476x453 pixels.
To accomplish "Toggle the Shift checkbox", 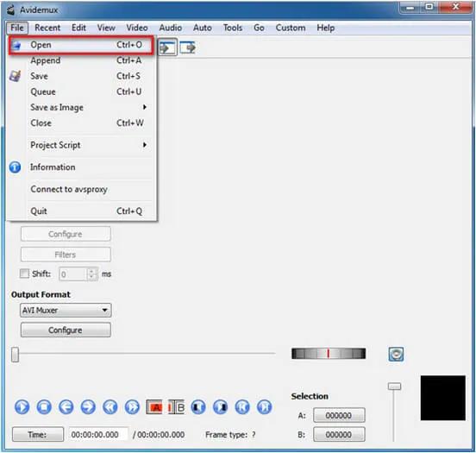I will click(24, 274).
